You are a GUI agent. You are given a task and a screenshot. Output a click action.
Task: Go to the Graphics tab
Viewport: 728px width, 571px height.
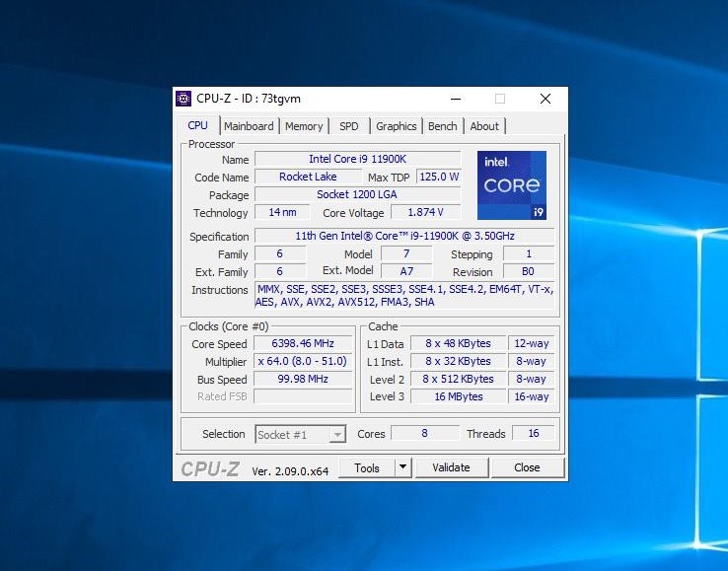coord(396,126)
